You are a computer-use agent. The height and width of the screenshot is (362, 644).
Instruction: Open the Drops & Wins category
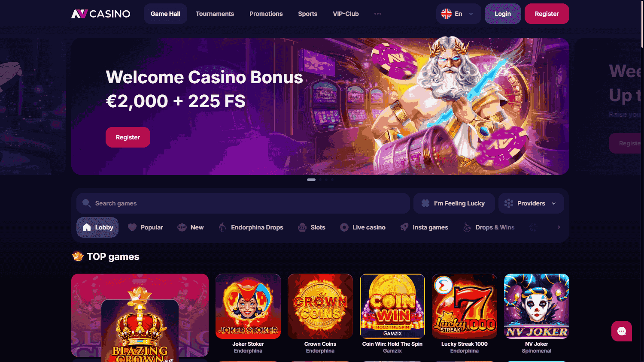coord(489,227)
